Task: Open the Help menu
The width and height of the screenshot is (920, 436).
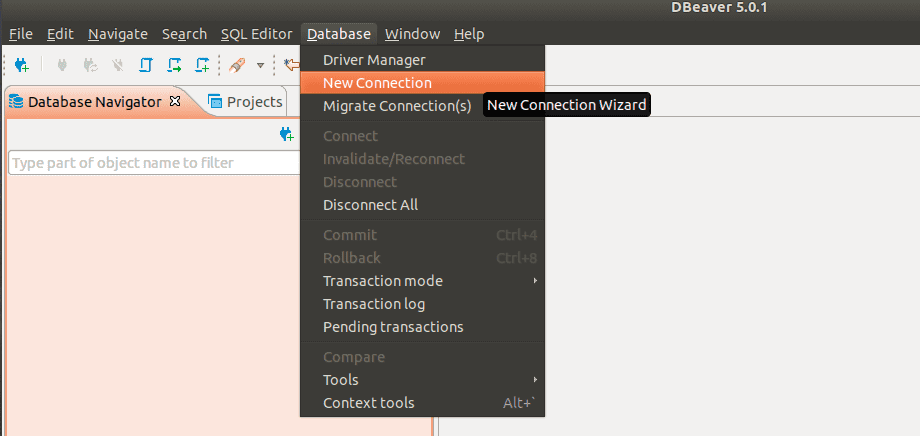Action: [469, 34]
